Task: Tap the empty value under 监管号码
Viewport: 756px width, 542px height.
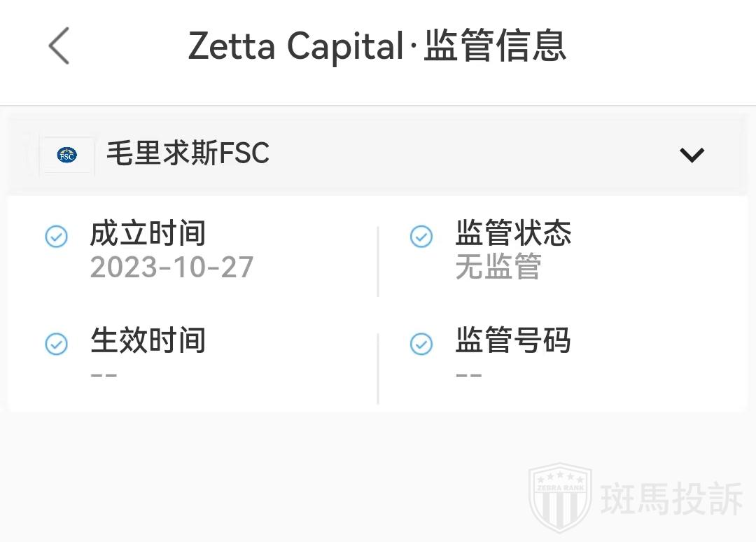Action: [x=468, y=375]
